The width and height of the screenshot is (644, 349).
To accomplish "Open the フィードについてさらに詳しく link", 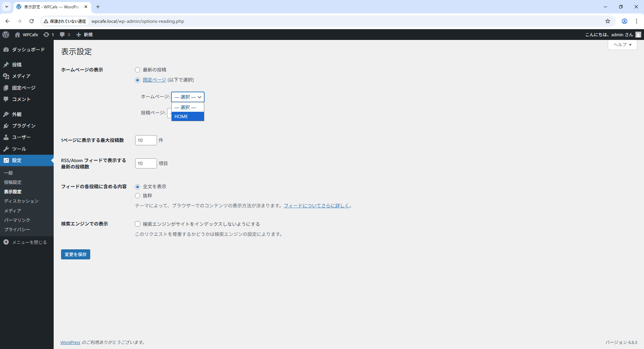I will (316, 206).
